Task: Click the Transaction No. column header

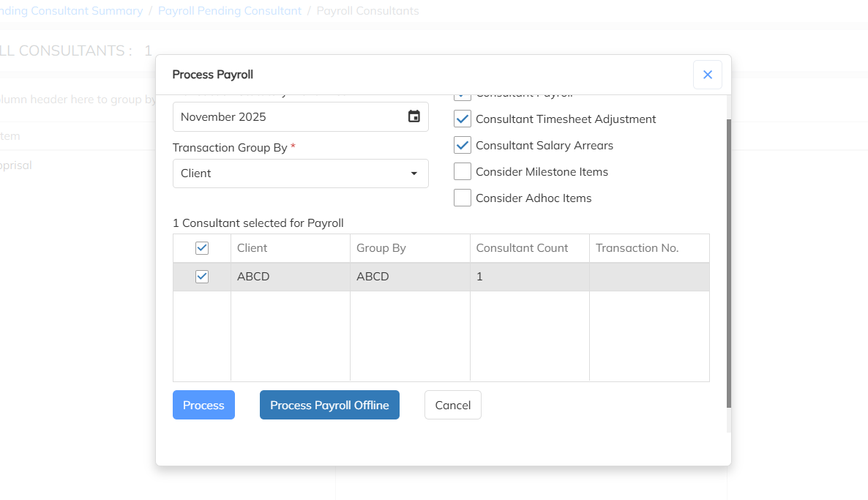Action: [x=637, y=248]
